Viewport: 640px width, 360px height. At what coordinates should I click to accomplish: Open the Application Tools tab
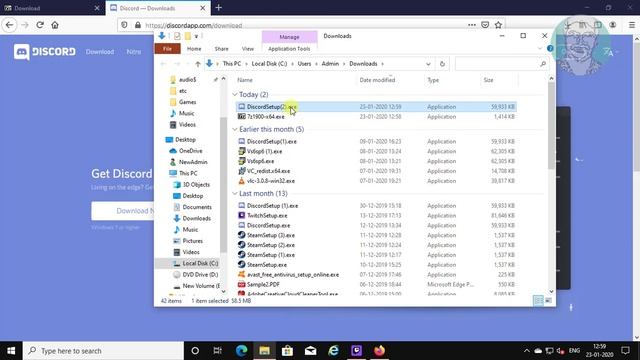[289, 49]
